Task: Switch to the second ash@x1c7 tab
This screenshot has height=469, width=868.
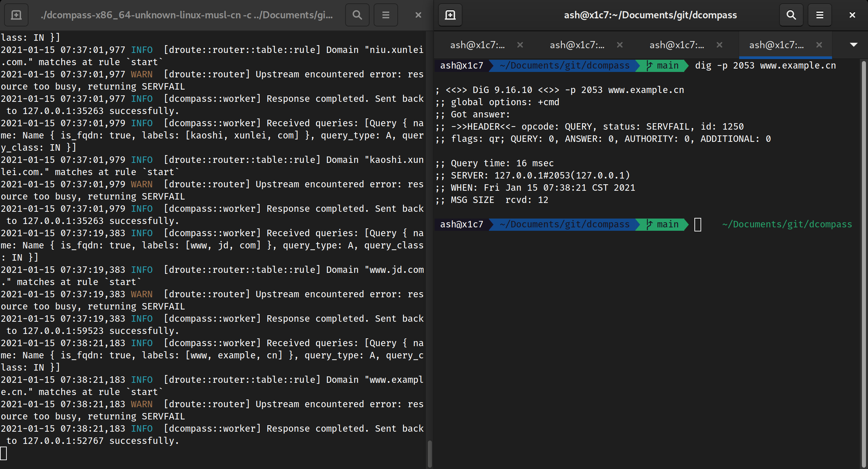Action: [x=577, y=45]
